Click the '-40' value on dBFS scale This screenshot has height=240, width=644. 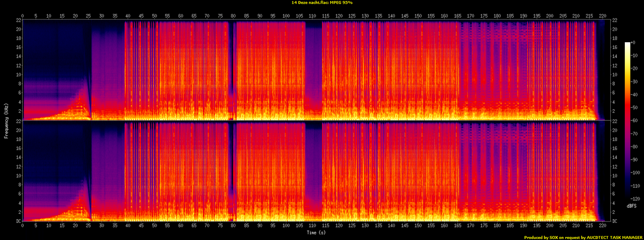pyautogui.click(x=634, y=95)
